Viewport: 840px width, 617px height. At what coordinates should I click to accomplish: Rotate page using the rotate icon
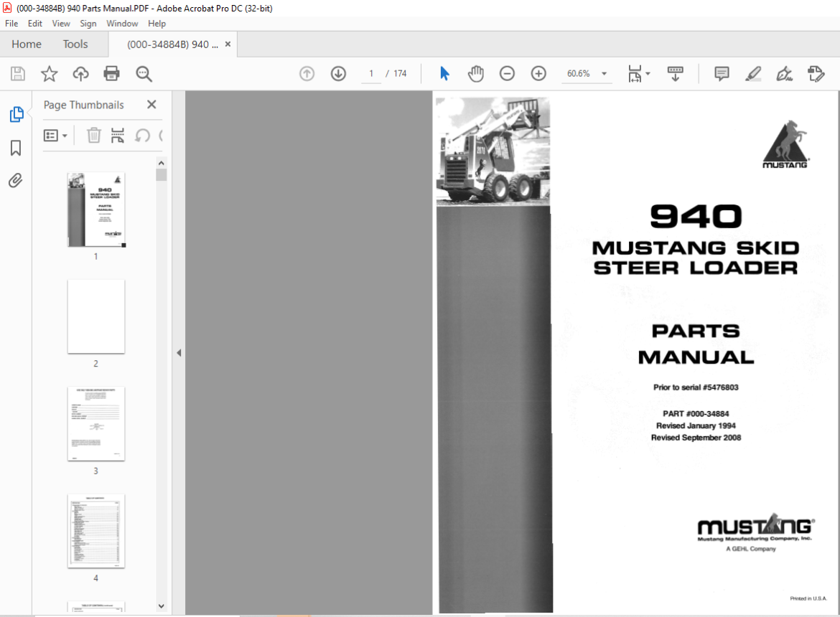(141, 135)
